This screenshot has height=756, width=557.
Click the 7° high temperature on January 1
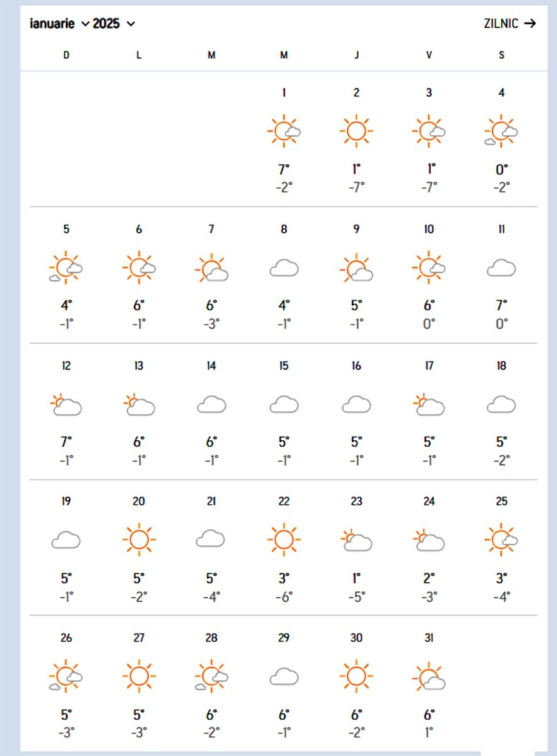click(284, 169)
